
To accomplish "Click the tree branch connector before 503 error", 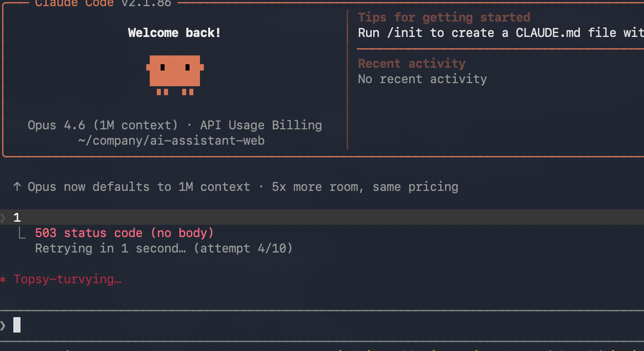I will (22, 233).
